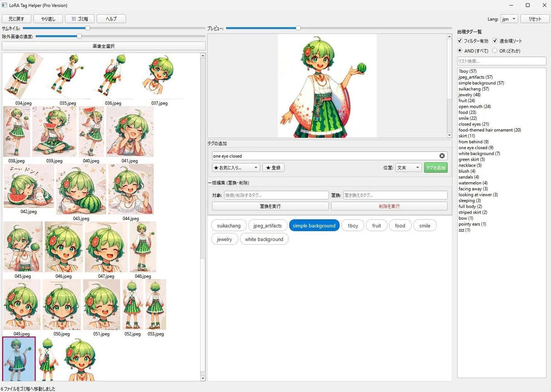Image resolution: width=551 pixels, height=392 pixels.
Task: Run 削除を実行 delete
Action: (x=389, y=206)
